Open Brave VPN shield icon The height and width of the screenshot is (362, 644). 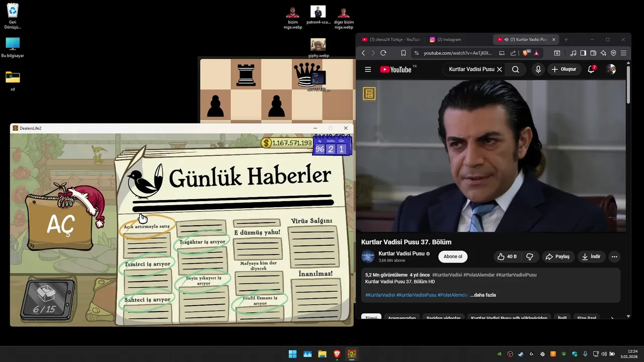pos(613,53)
